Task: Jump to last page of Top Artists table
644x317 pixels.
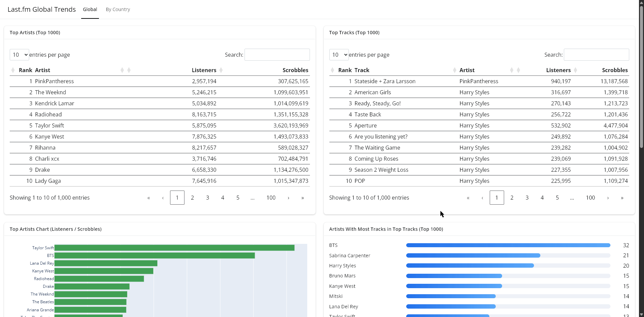Action: 303,198
